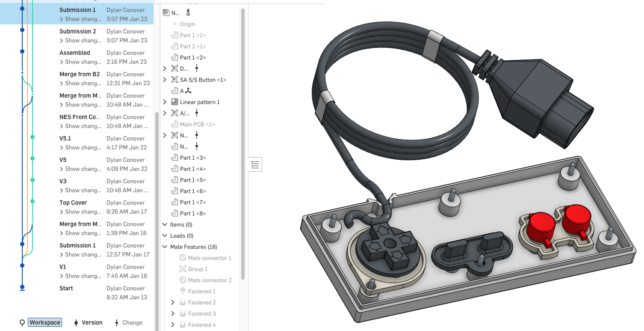Select Mate connector 1 feature
Viewport: 644px width, 331px height.
pyautogui.click(x=210, y=258)
